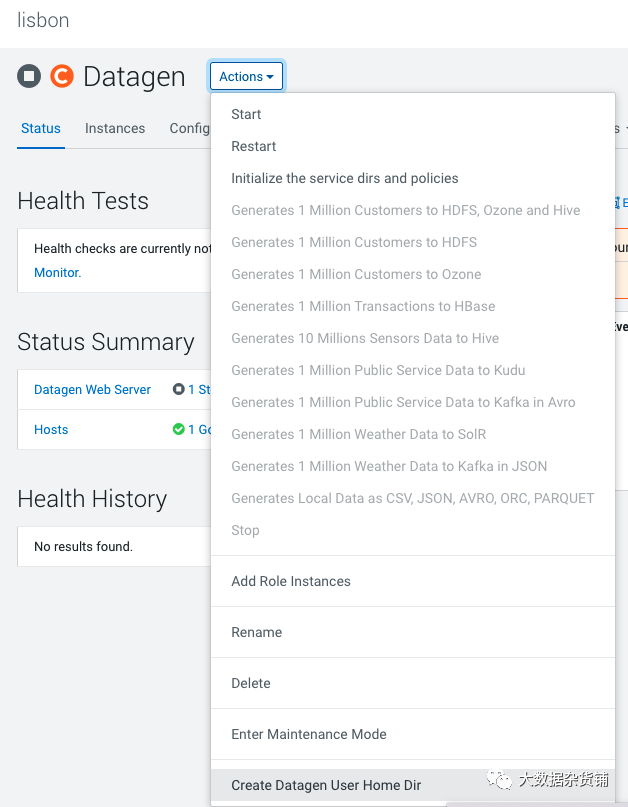Click the green good health check icon
Viewport: 628px width, 807px height.
(x=178, y=430)
